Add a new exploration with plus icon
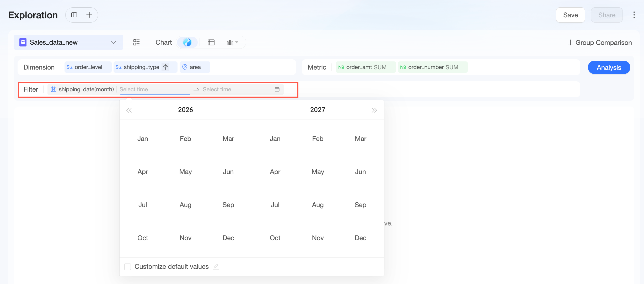Viewport: 644px width, 284px height. tap(89, 15)
